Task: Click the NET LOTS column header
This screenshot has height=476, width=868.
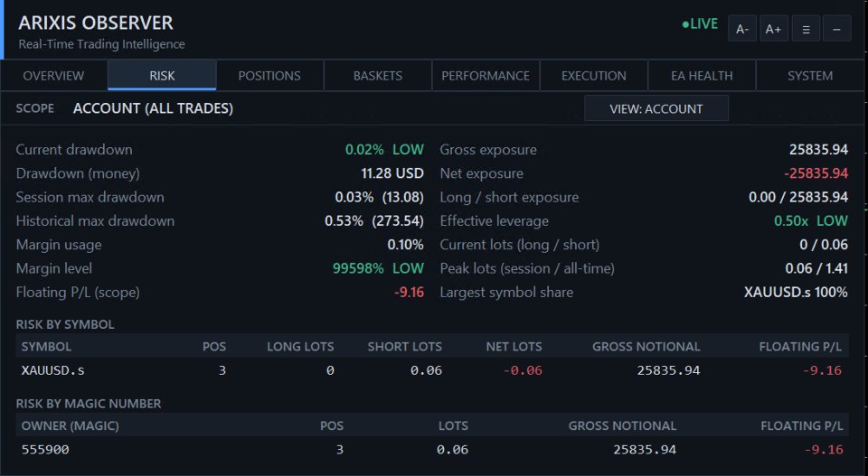Action: 514,347
